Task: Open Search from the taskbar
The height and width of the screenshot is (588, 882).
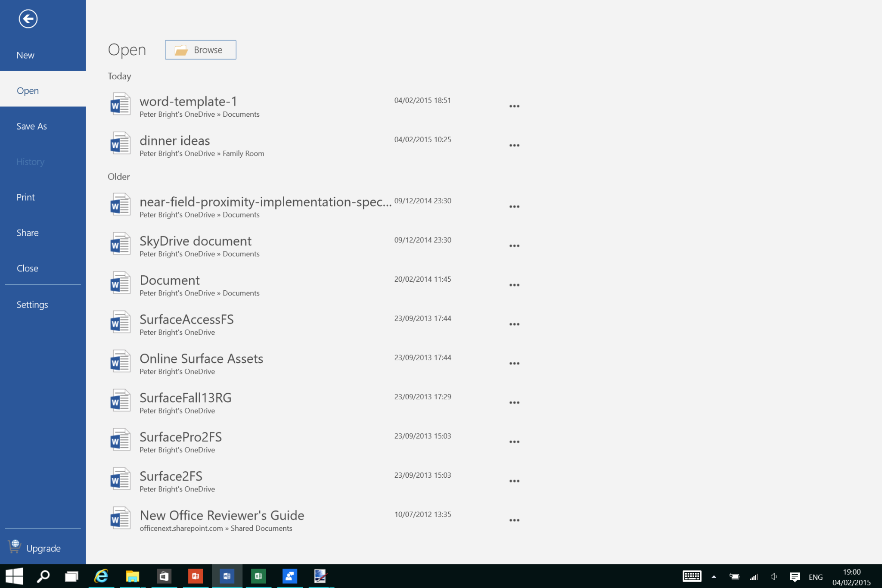Action: (43, 576)
